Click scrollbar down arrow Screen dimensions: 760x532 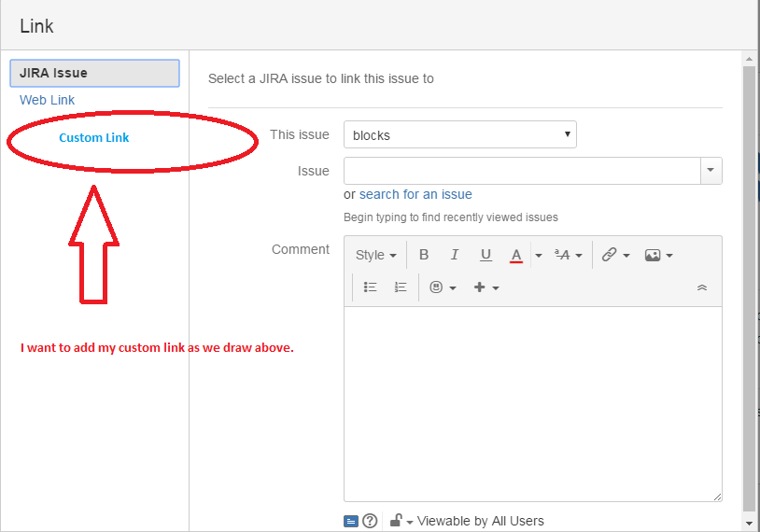750,524
